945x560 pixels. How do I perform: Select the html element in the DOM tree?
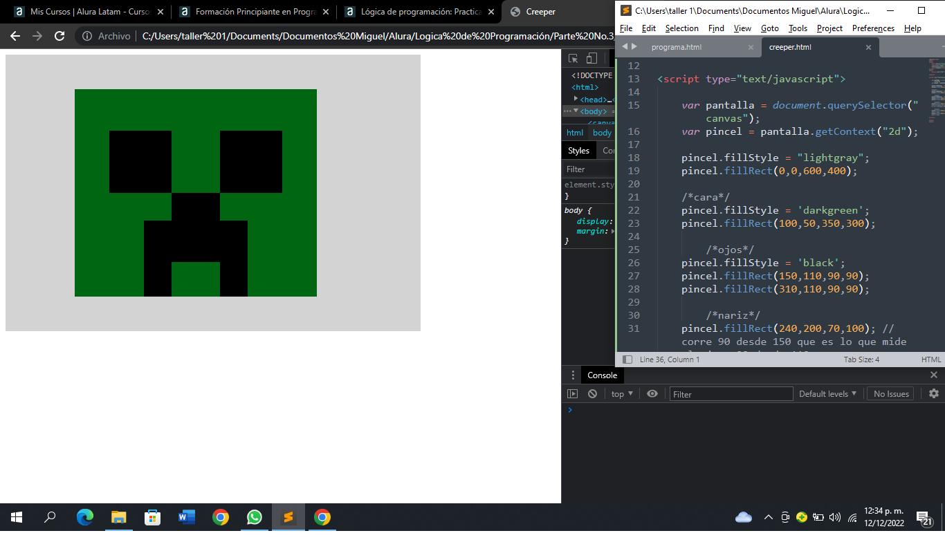pyautogui.click(x=585, y=87)
